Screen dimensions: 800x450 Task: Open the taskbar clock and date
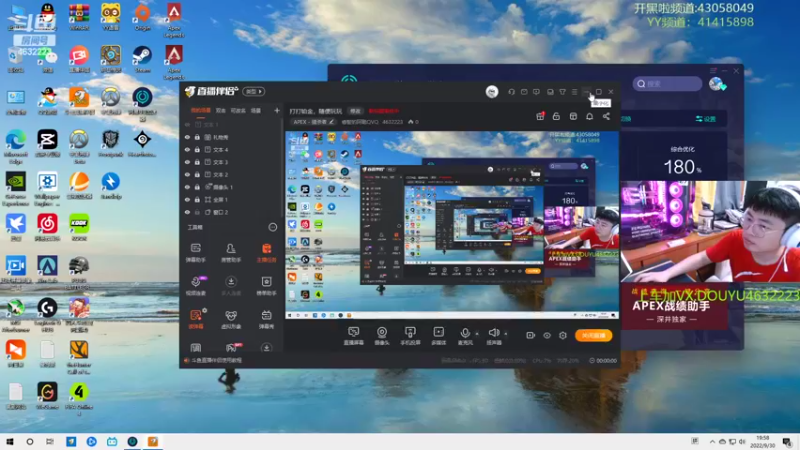tap(762, 441)
